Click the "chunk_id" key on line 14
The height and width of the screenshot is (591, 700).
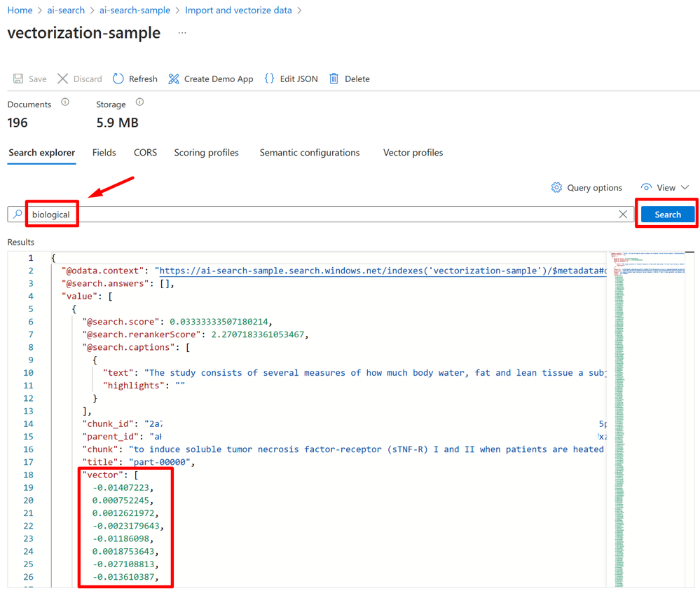tap(108, 424)
